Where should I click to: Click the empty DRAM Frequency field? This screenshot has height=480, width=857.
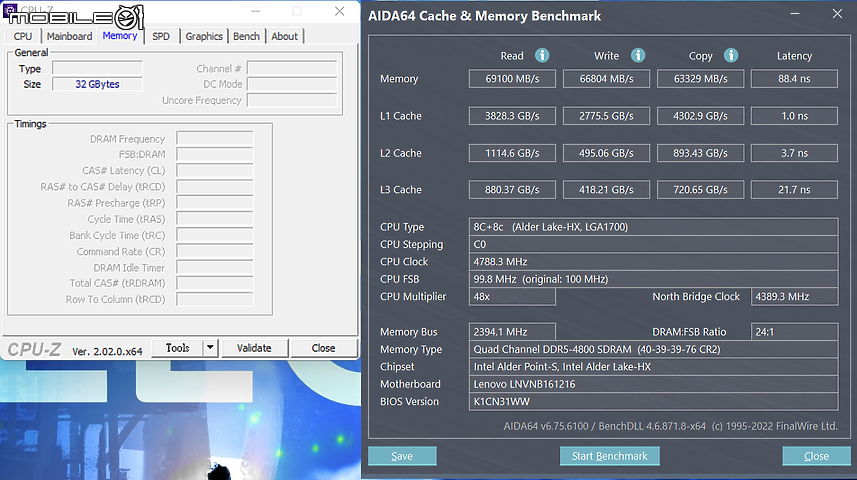pos(215,138)
